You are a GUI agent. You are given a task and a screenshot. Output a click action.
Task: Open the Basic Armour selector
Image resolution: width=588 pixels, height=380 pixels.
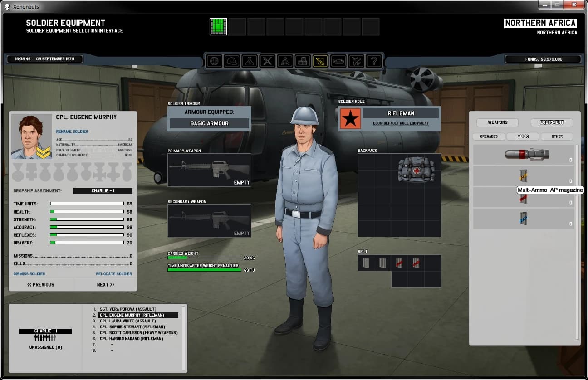(x=209, y=123)
